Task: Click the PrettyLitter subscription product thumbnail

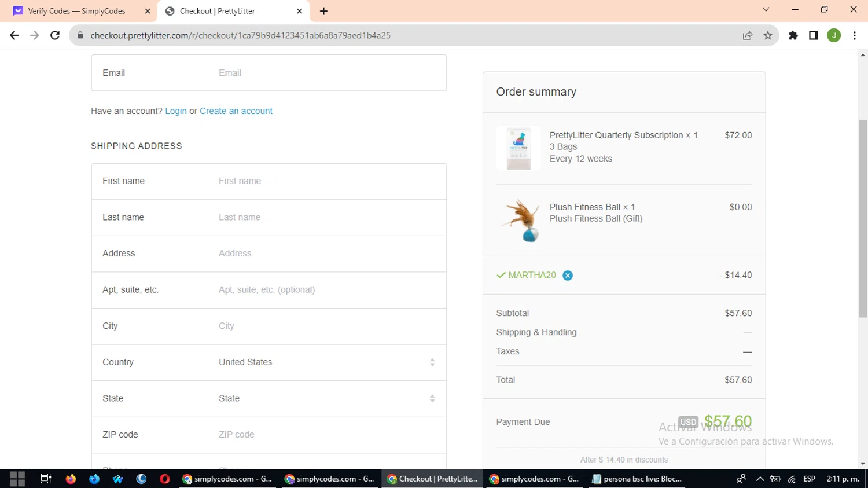Action: 518,148
